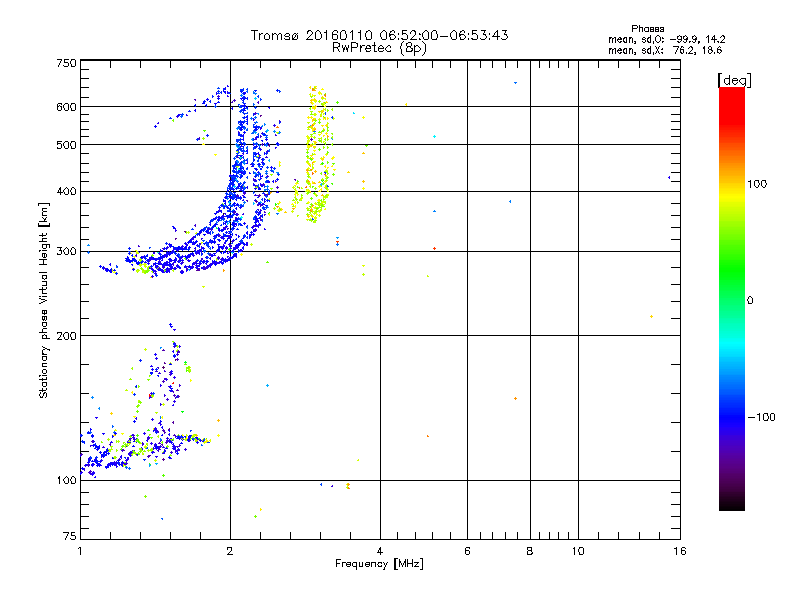Click the isolated orange point near 8 MHz, 150 km
The image size is (800, 600).
(x=515, y=398)
